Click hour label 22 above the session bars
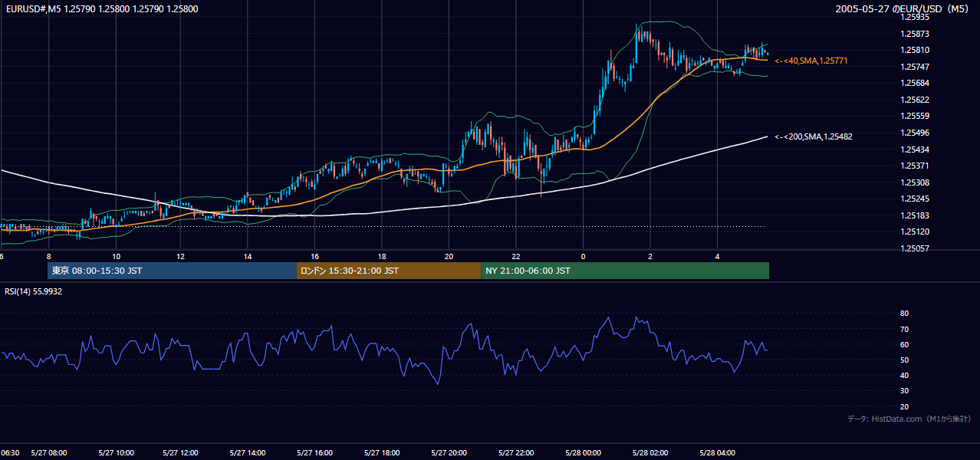This screenshot has width=980, height=460. pyautogui.click(x=516, y=256)
